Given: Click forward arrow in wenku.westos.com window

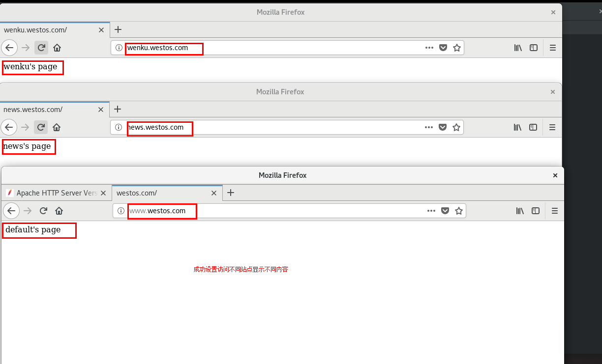Looking at the screenshot, I should click(x=26, y=48).
